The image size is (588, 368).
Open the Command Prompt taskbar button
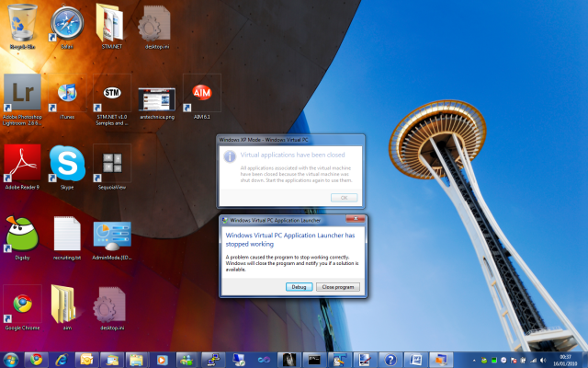314,360
